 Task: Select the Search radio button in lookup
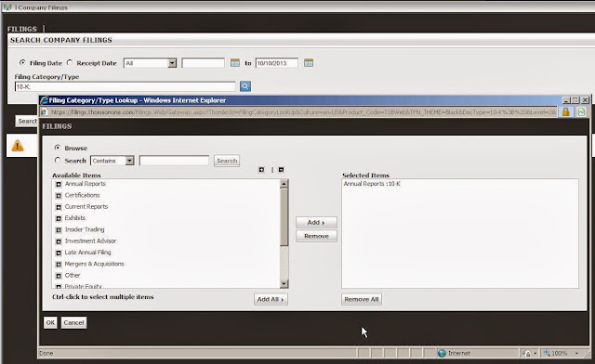(58, 161)
